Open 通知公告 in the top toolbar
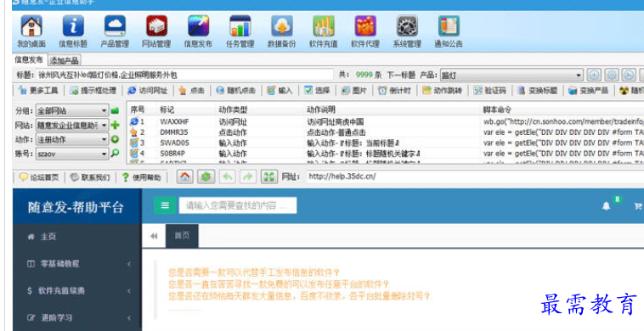Viewport: 644px width, 331px height. [449, 32]
